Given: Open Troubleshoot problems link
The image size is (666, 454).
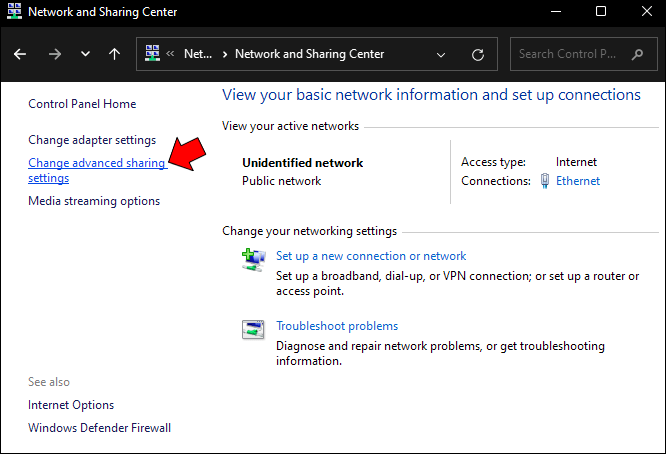Looking at the screenshot, I should (337, 326).
